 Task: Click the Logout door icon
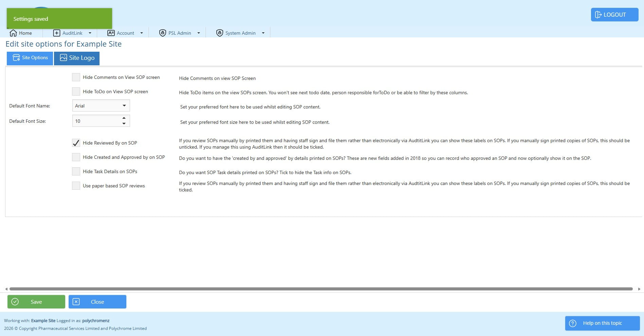coord(598,15)
